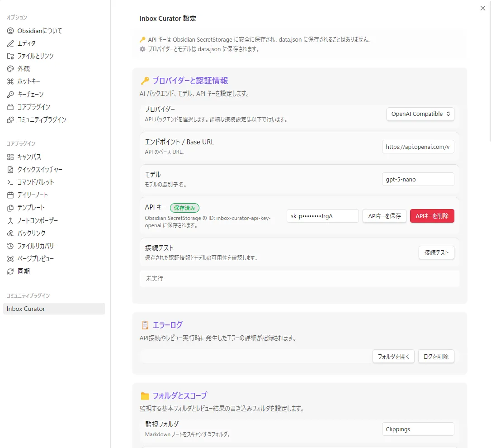Click the エディタ pencil icon
The image size is (491, 448).
[x=10, y=43]
